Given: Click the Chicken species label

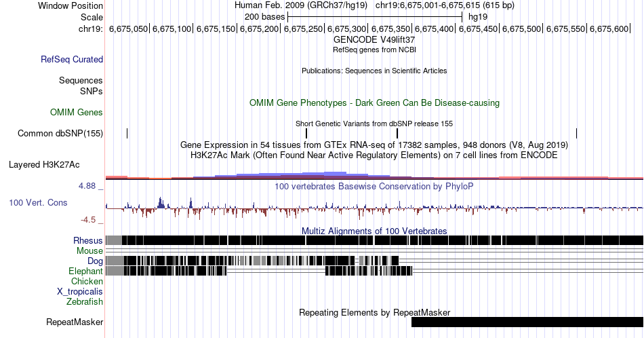Looking at the screenshot, I should tap(87, 281).
